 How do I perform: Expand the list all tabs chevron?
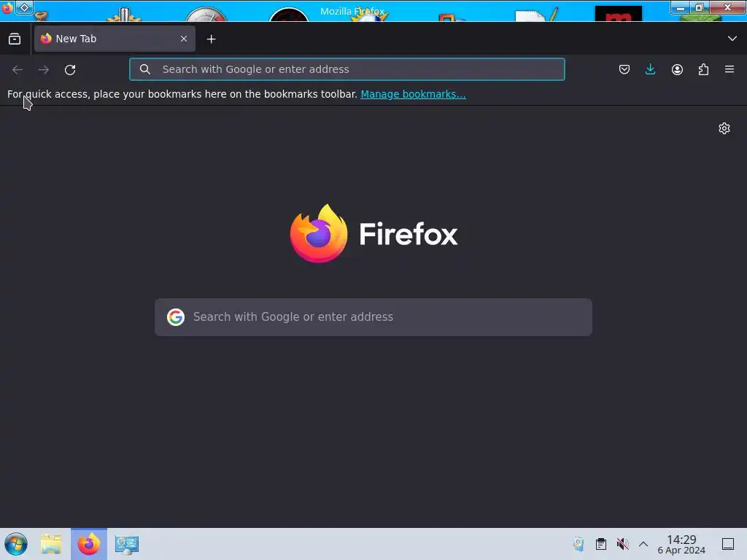pos(732,39)
